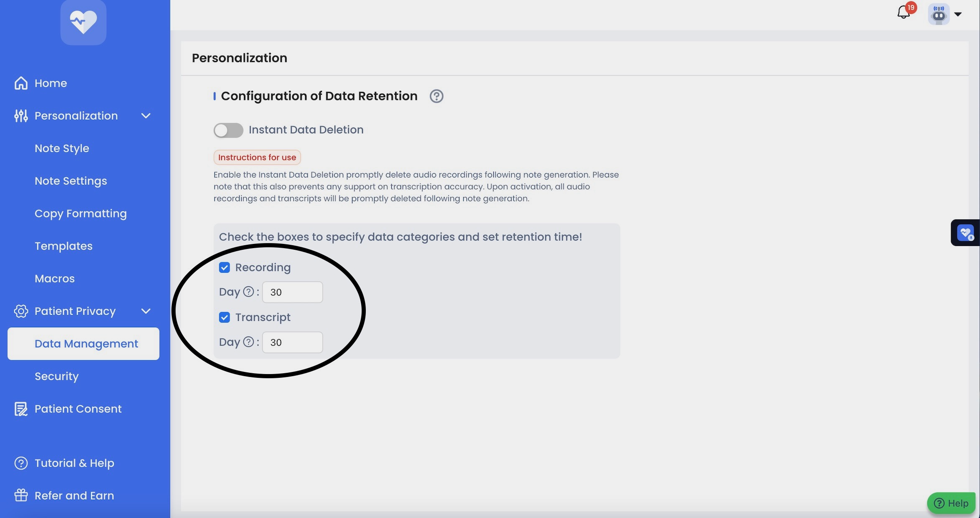
Task: Click the Instructions for use label
Action: [x=257, y=157]
